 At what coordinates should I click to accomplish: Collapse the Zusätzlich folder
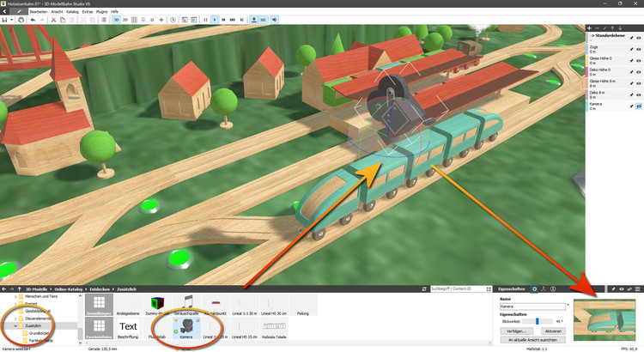tap(15, 325)
